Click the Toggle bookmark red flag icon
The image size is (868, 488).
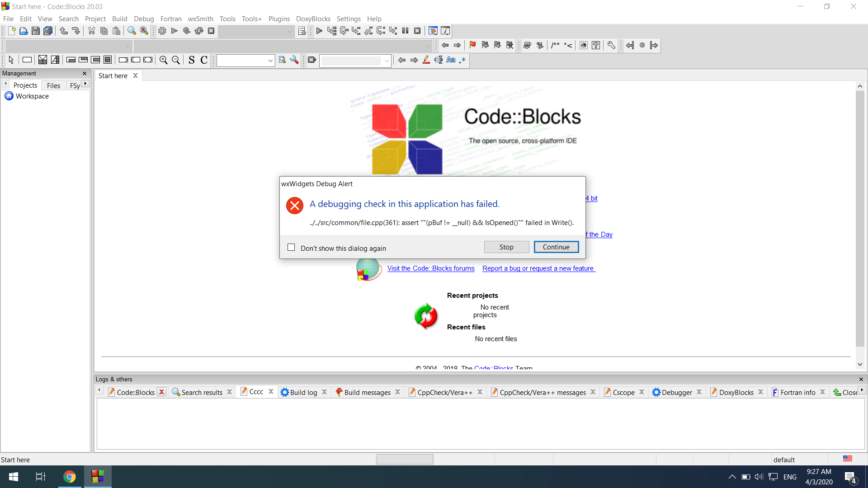click(x=472, y=45)
